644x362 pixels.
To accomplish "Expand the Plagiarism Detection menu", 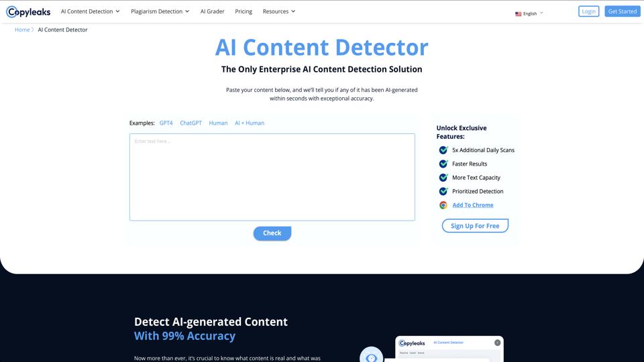I will coord(160,11).
